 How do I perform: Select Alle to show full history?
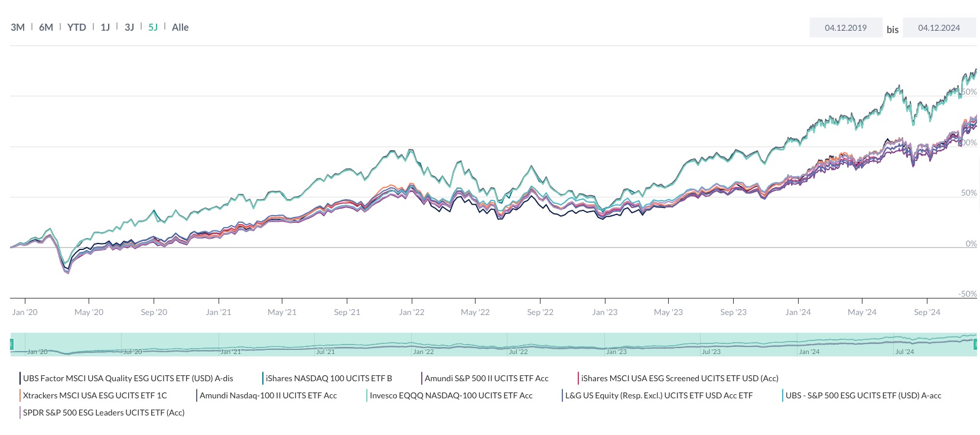click(x=180, y=27)
